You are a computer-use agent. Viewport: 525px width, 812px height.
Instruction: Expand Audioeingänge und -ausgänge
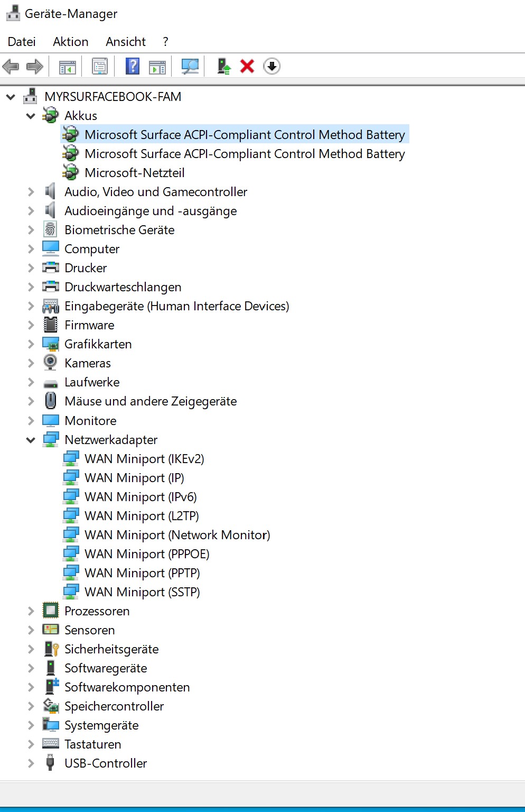pos(31,211)
